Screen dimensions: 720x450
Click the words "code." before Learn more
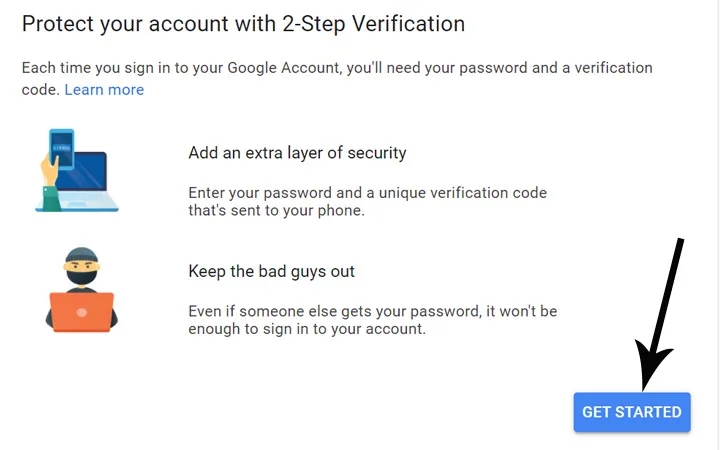tap(41, 90)
